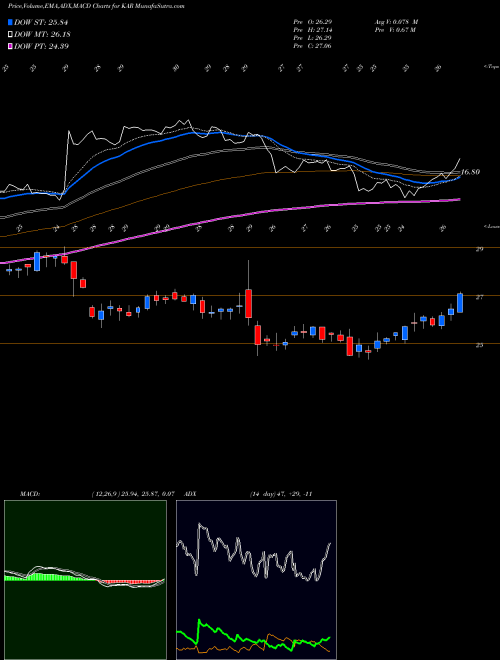This screenshot has width=500, height=660.
Task: Click the Pre C: 27.06 value
Action: pos(313,46)
